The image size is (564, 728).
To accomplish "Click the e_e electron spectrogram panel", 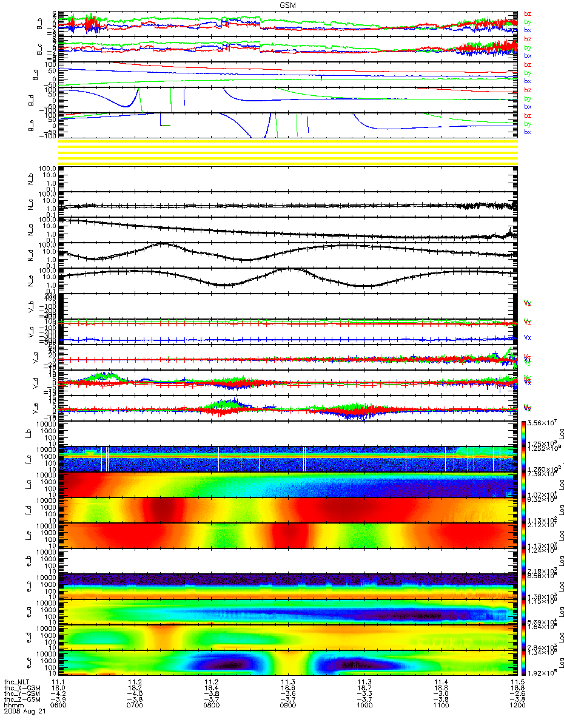I will tap(287, 663).
